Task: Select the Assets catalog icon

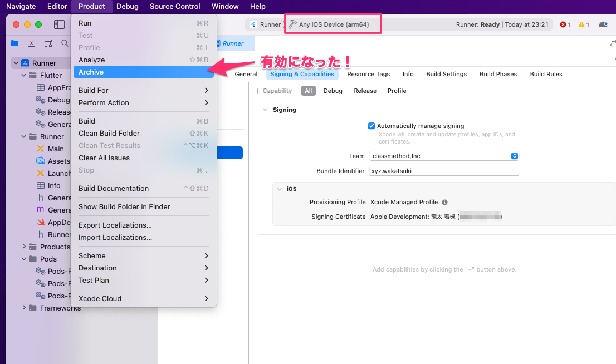Action: (41, 161)
